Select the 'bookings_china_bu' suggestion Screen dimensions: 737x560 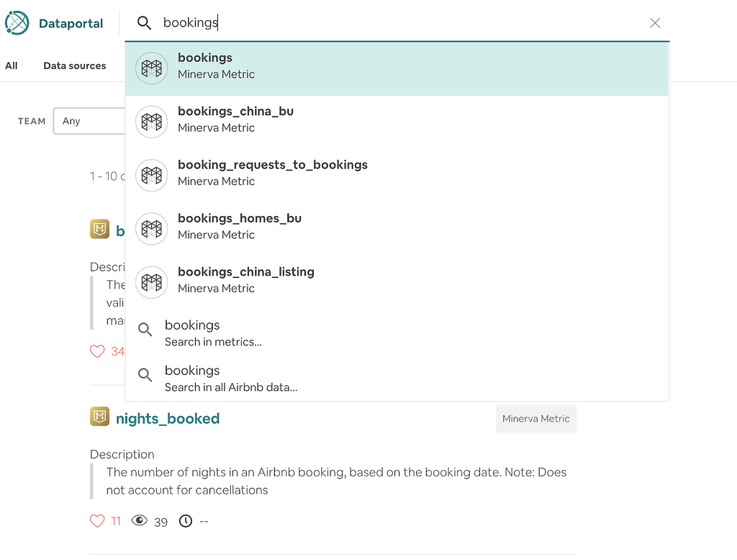coord(397,122)
